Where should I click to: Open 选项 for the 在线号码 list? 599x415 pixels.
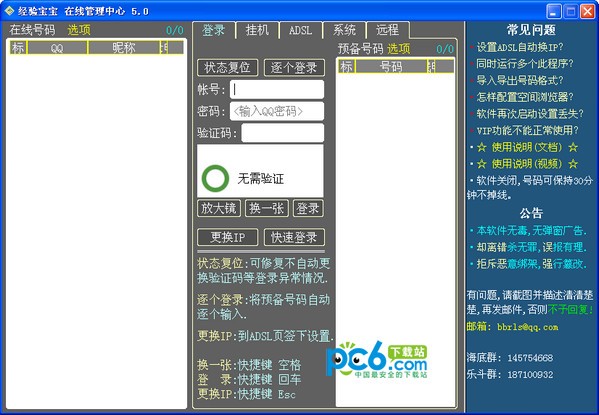point(79,30)
